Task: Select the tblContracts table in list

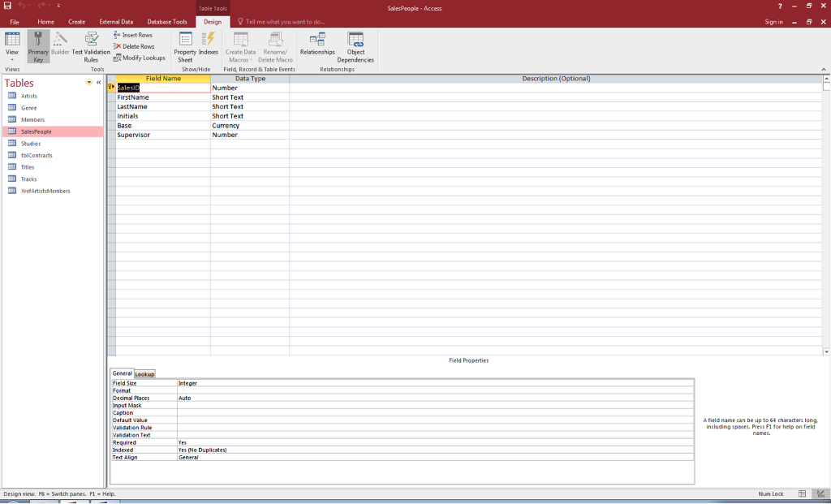Action: coord(37,155)
